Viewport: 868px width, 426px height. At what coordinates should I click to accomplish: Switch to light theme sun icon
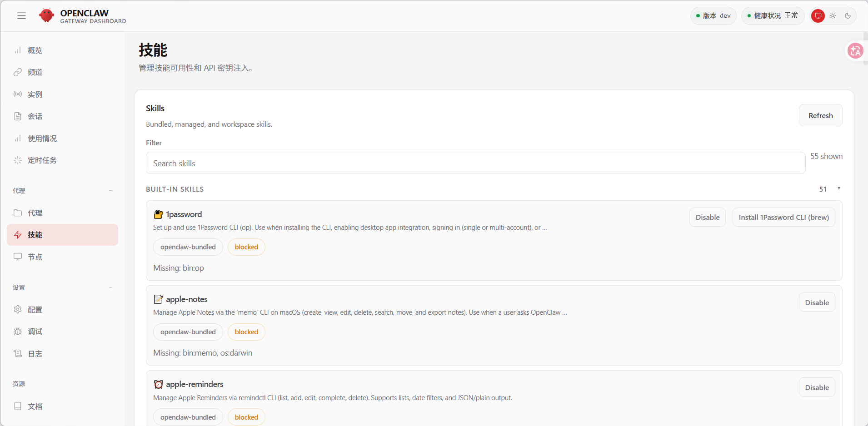tap(833, 16)
